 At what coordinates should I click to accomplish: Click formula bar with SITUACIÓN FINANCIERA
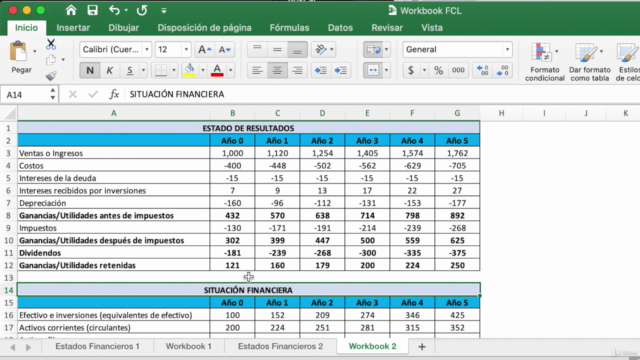tap(382, 94)
